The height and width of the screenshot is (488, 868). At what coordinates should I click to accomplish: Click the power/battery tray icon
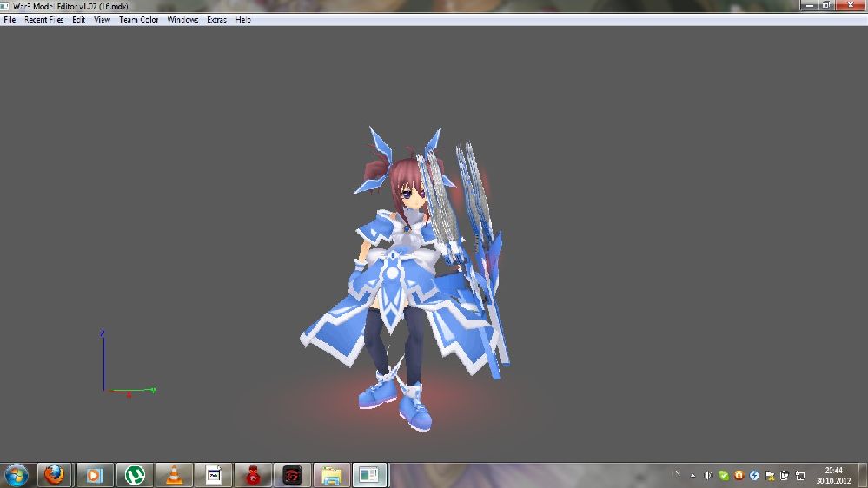[x=785, y=475]
